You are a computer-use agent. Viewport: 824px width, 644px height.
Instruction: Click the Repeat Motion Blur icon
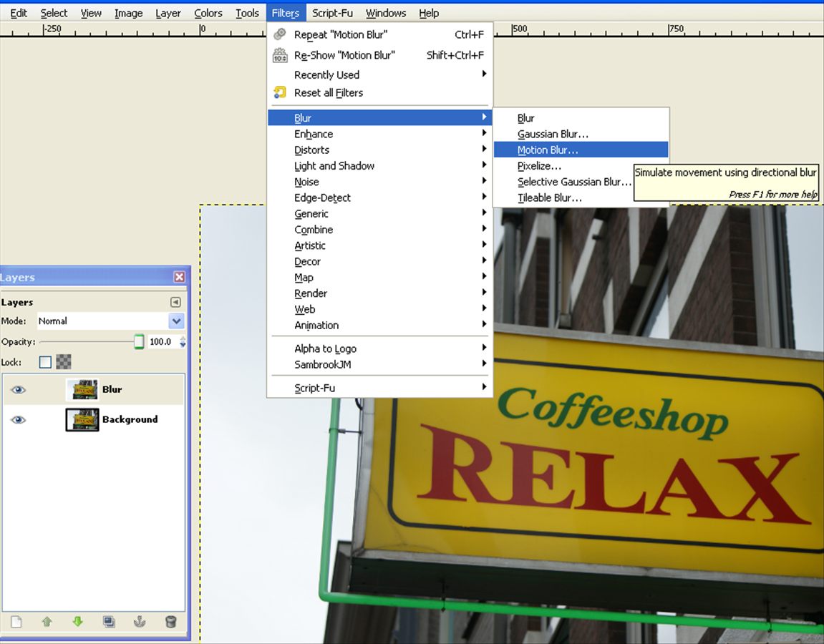click(280, 34)
